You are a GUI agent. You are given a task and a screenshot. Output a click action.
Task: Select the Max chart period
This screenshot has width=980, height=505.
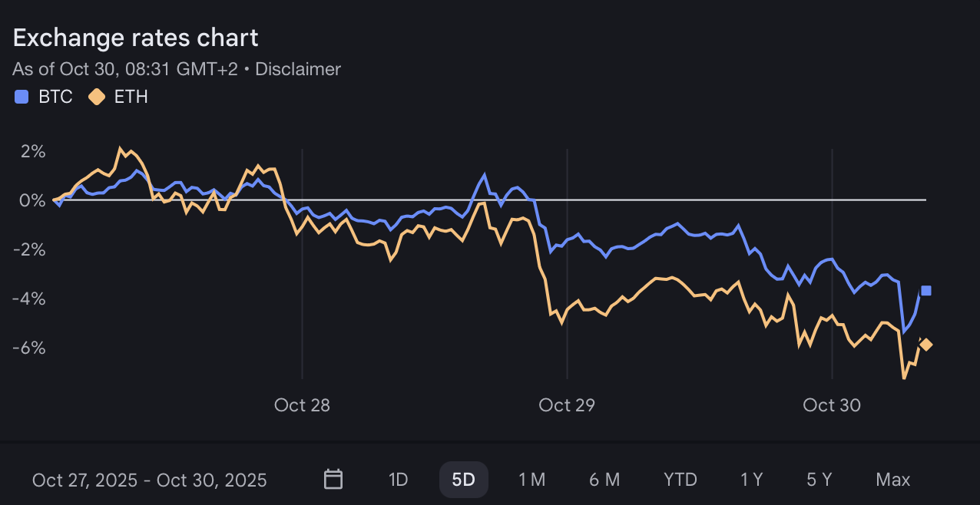892,478
